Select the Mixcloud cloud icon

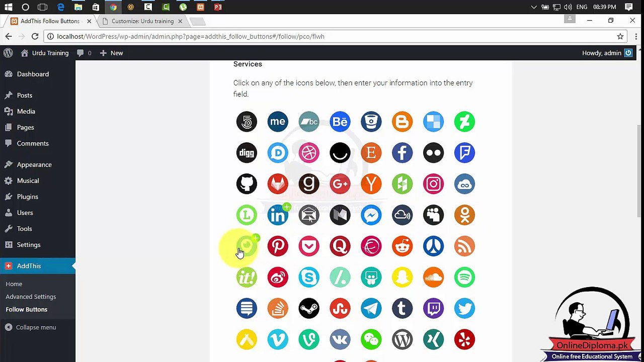[403, 215]
